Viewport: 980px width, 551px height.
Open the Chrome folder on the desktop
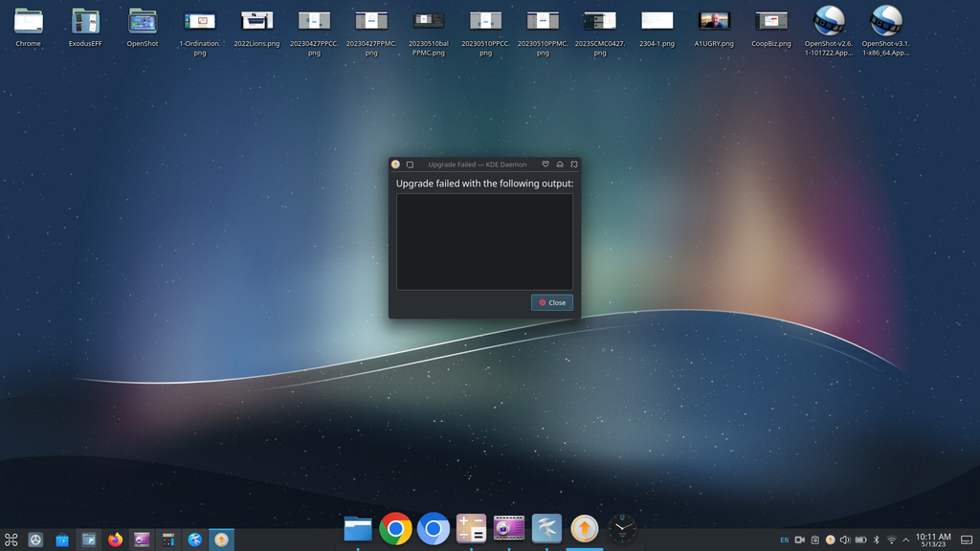[29, 21]
